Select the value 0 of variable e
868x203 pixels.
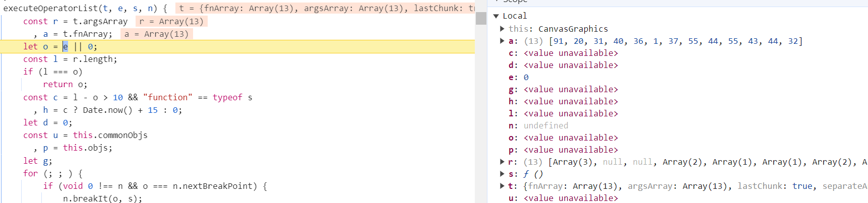(526, 78)
